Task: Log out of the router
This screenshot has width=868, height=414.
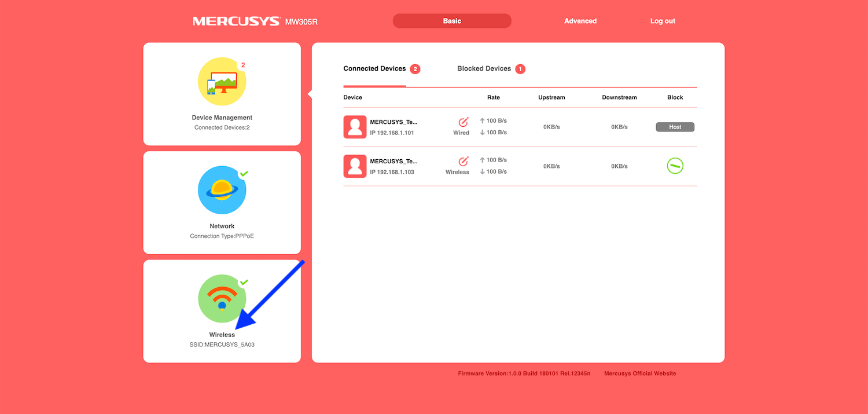Action: click(x=663, y=21)
